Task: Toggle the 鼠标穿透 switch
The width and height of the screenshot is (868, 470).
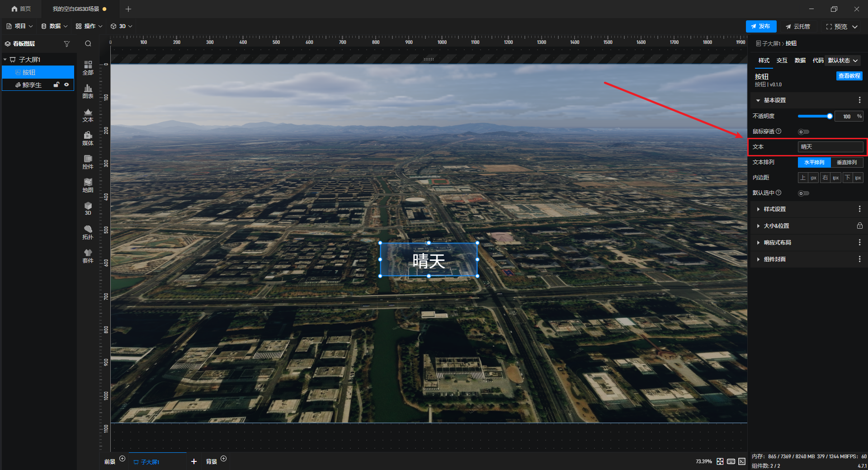Action: click(803, 132)
